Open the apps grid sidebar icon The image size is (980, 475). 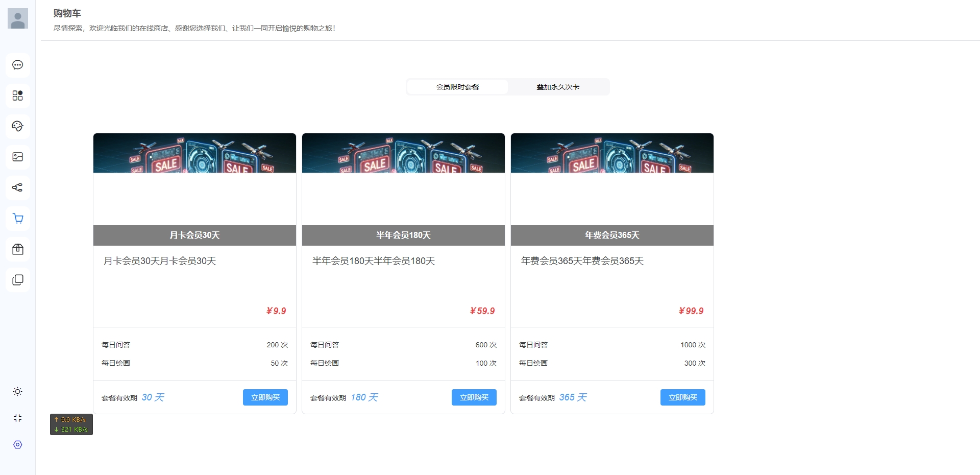coord(18,96)
